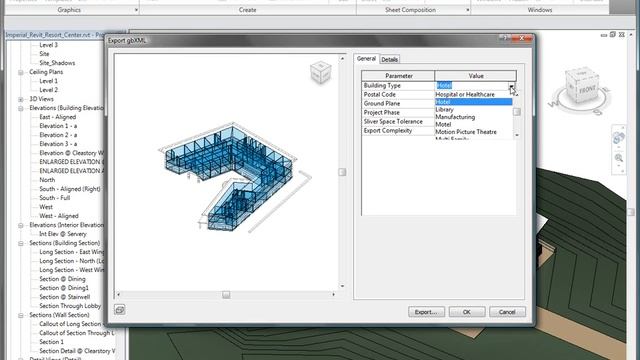This screenshot has width=640, height=360.
Task: Select the Sliver Space Tolerance row
Action: [398, 122]
